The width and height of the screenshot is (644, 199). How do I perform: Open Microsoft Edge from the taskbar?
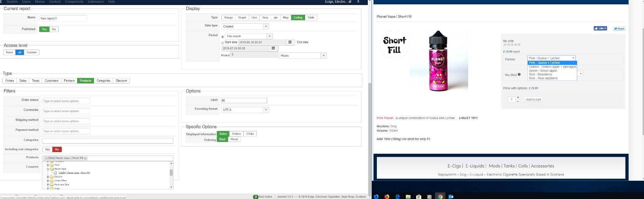(397, 197)
